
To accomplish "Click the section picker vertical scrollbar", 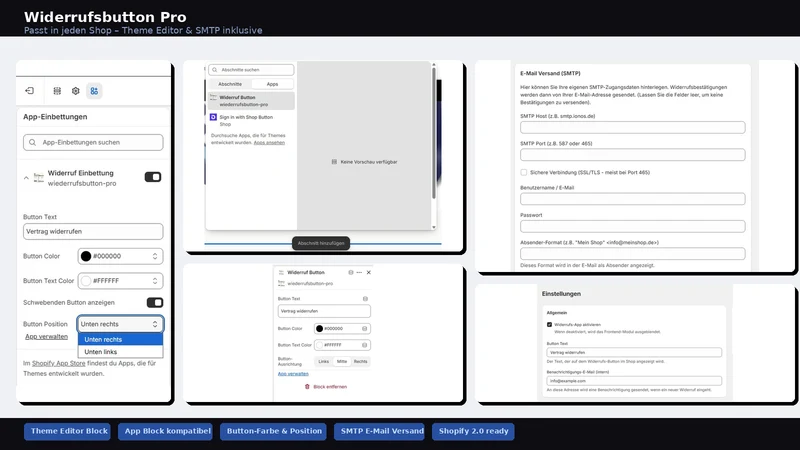I will click(434, 133).
